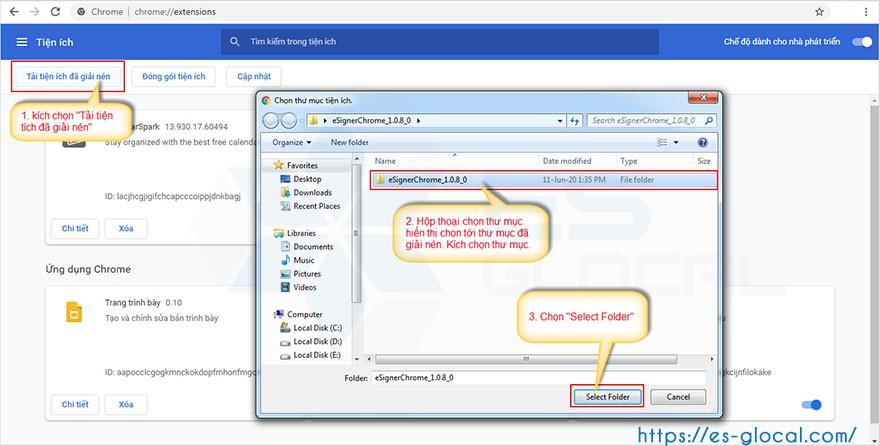Click the Cập nhật button
The height and width of the screenshot is (446, 880).
tap(254, 76)
